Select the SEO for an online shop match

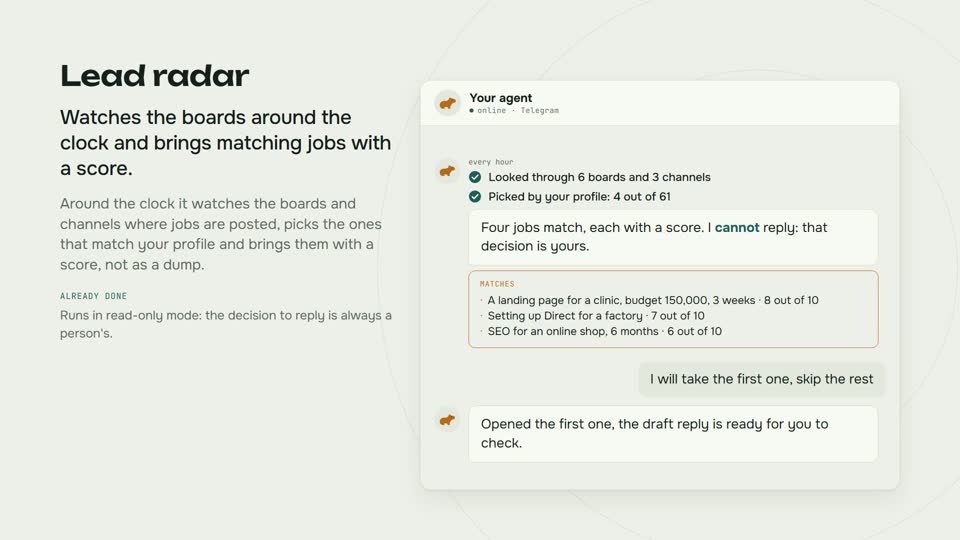[604, 331]
